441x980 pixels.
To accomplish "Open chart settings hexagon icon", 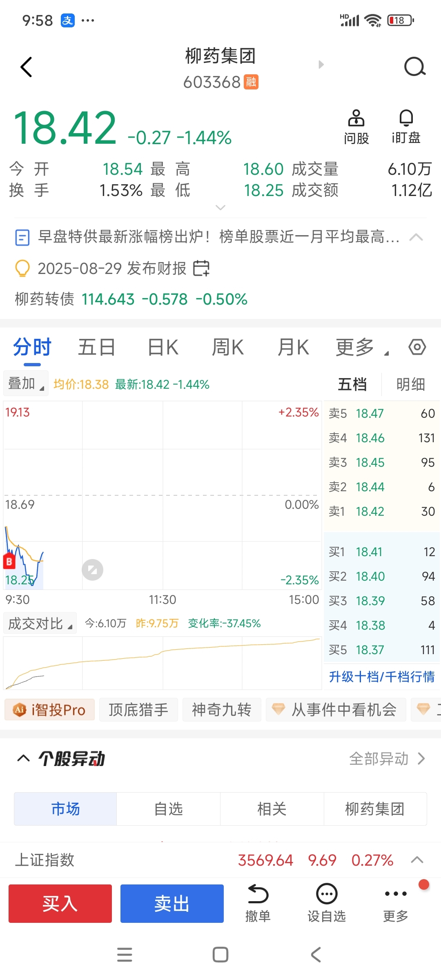I will coord(417,347).
